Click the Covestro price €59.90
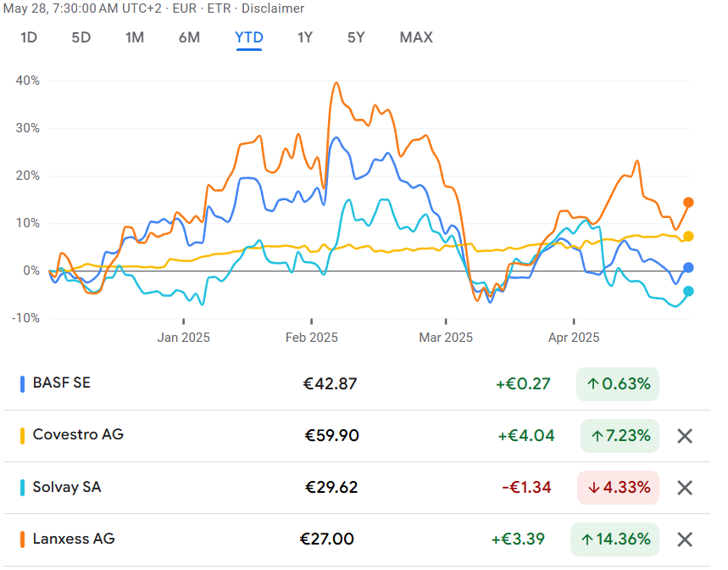The image size is (728, 570). click(x=331, y=436)
